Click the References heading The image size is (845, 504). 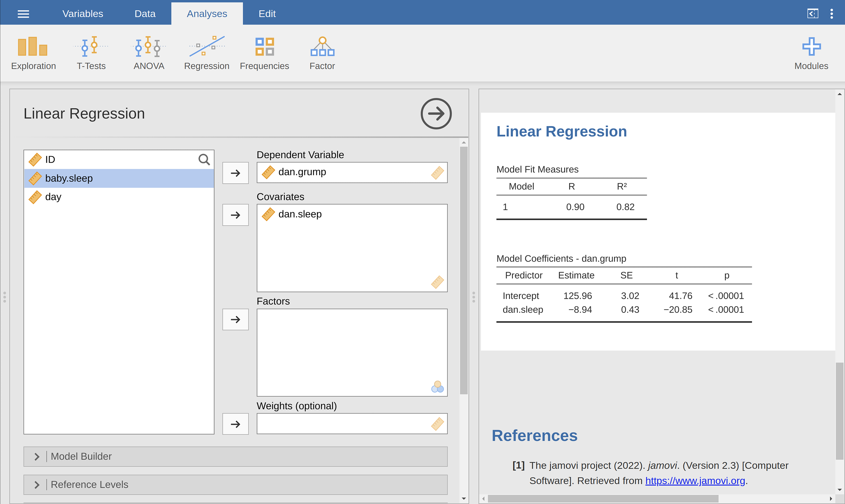[x=534, y=435]
